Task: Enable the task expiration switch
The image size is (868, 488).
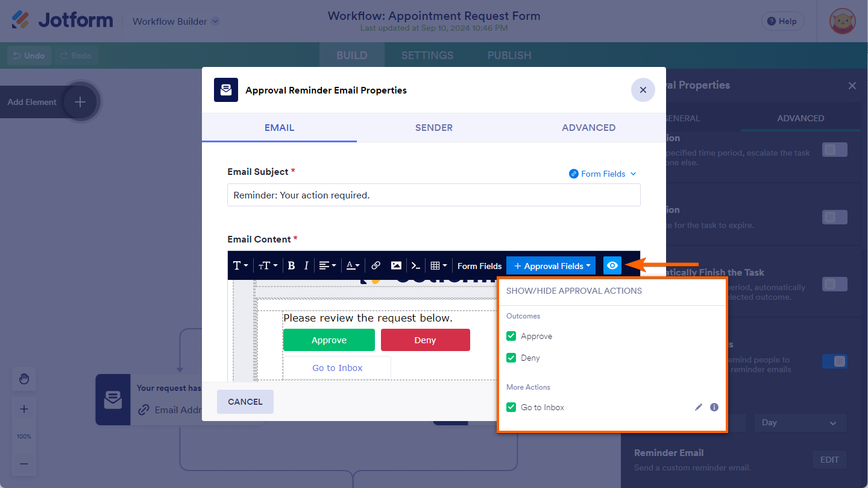Action: click(835, 217)
